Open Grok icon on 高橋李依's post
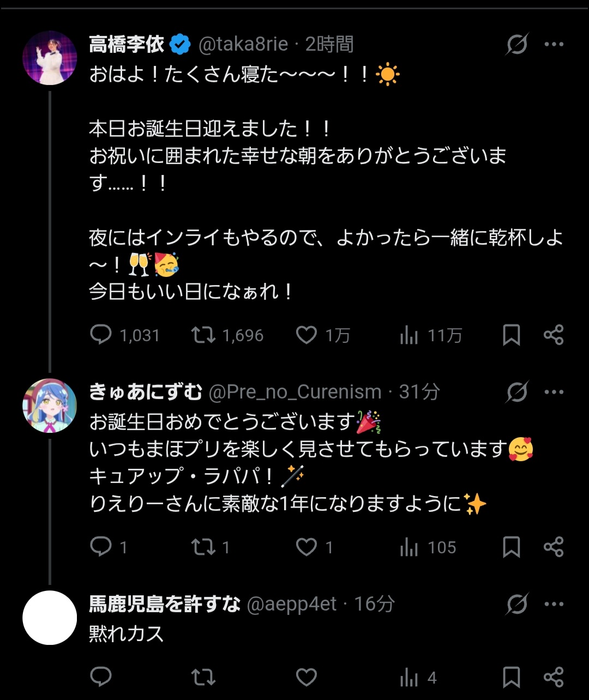Image resolution: width=589 pixels, height=700 pixels. click(x=516, y=44)
